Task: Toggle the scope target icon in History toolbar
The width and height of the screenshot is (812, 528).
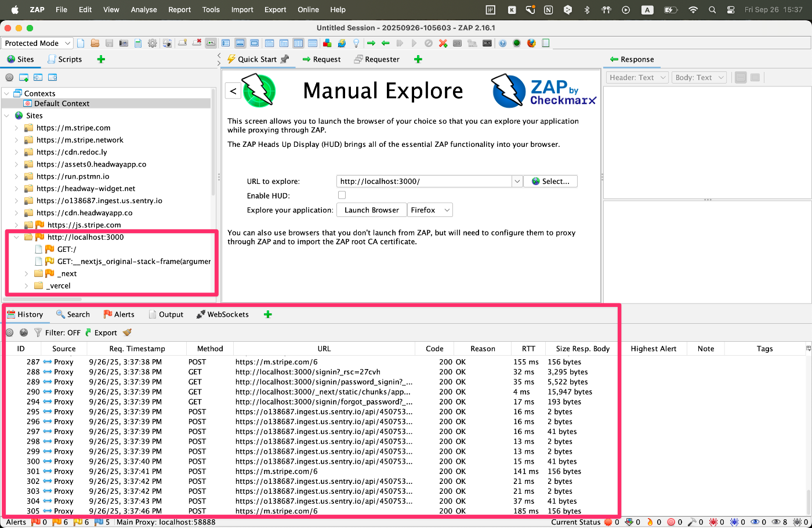Action: tap(9, 332)
